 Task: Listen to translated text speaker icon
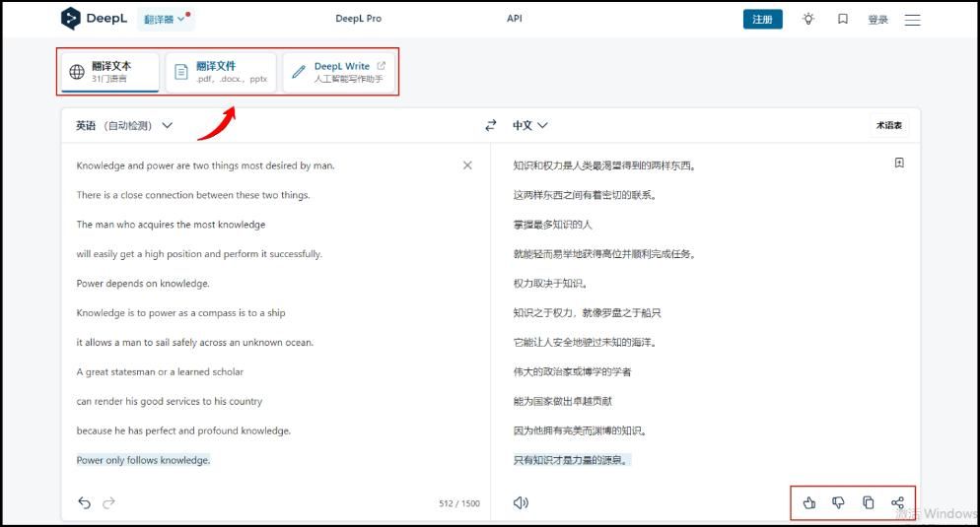[x=521, y=502]
